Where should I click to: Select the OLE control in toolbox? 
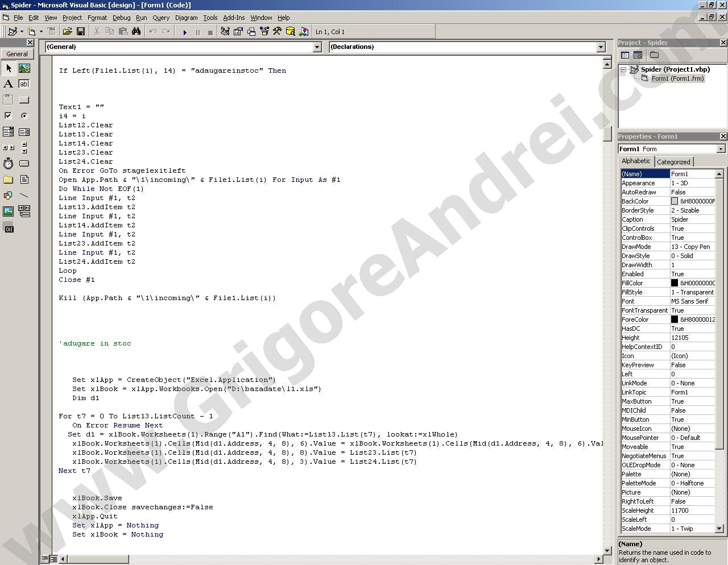pos(8,228)
